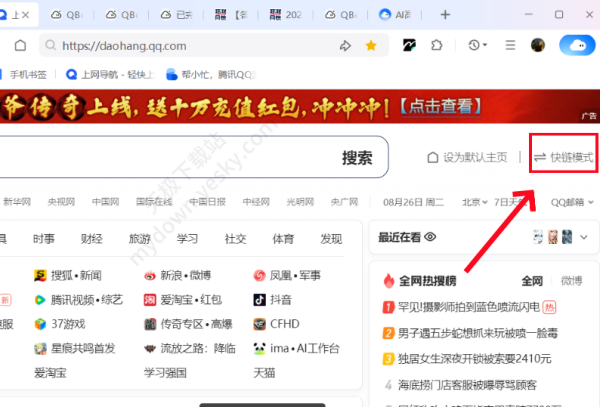Select the 财经 category tab
600x407 pixels.
coord(92,238)
